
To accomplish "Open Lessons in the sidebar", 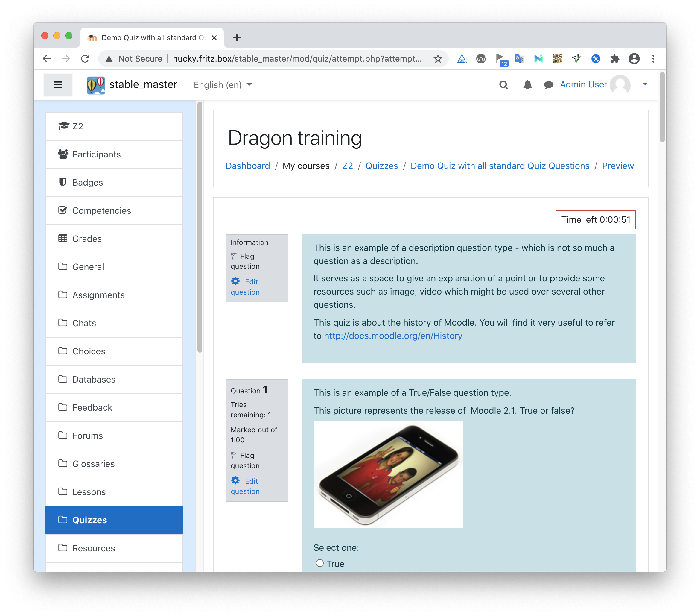I will (x=114, y=492).
